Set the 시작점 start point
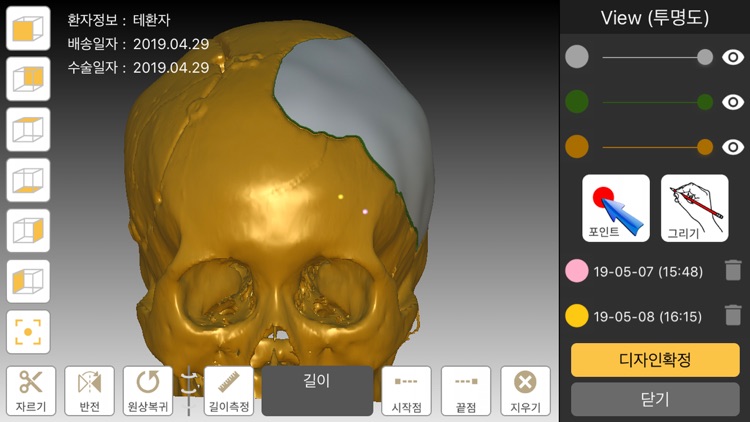 (x=407, y=391)
